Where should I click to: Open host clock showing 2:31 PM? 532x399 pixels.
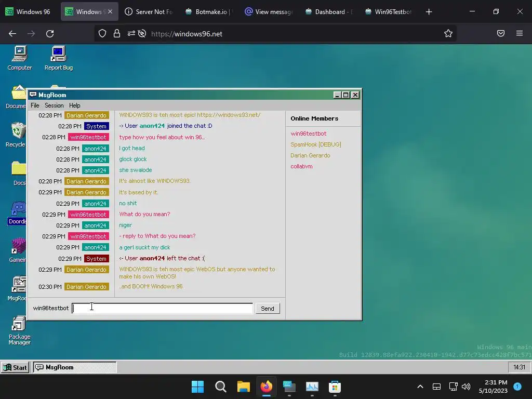pyautogui.click(x=493, y=387)
